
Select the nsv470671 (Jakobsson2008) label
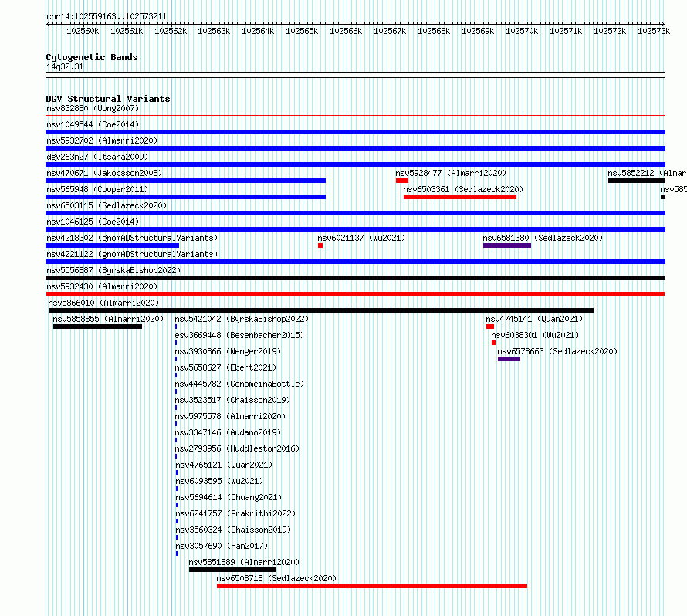[104, 173]
